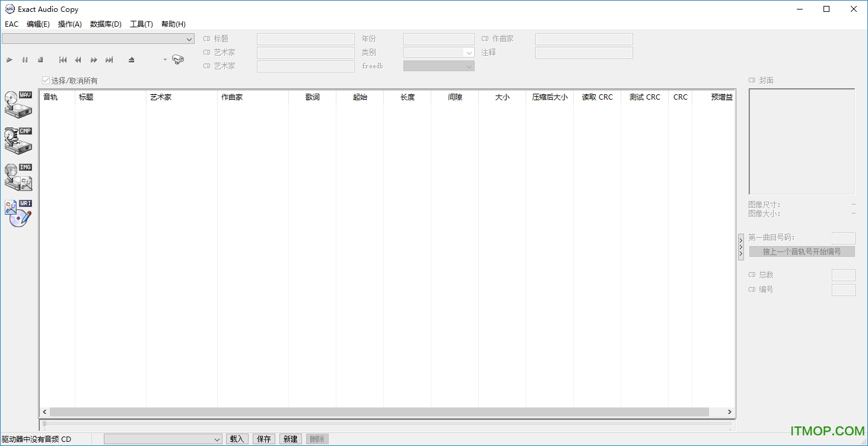Screen dimensions: 868x446
Task: Open the 数据库(D) menu
Action: (106, 24)
